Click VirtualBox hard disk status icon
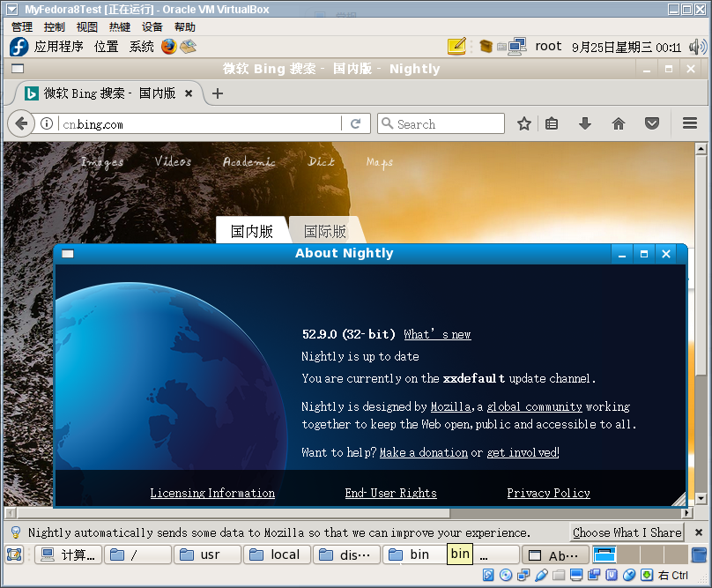 (488, 576)
